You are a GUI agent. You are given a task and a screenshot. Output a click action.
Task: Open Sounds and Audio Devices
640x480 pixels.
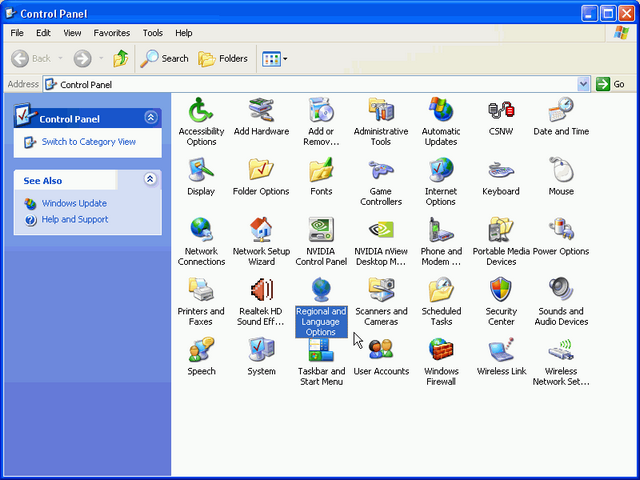(x=561, y=290)
